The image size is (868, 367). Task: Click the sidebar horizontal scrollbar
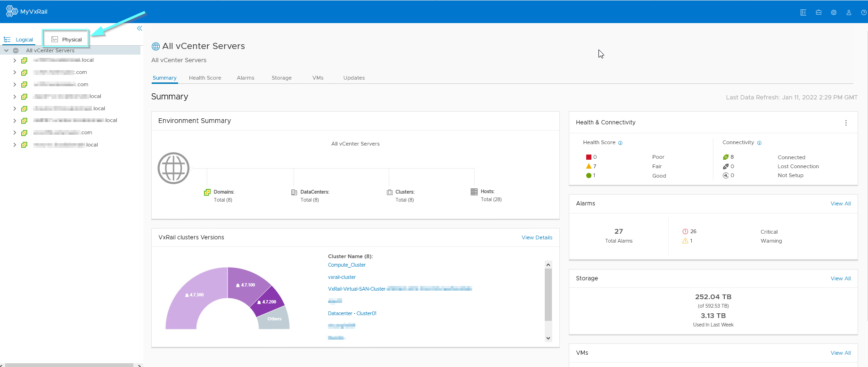click(68, 365)
